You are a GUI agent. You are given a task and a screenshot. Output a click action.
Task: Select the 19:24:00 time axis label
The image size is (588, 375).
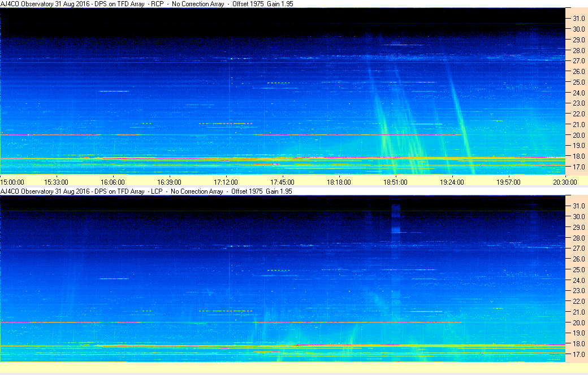click(452, 182)
